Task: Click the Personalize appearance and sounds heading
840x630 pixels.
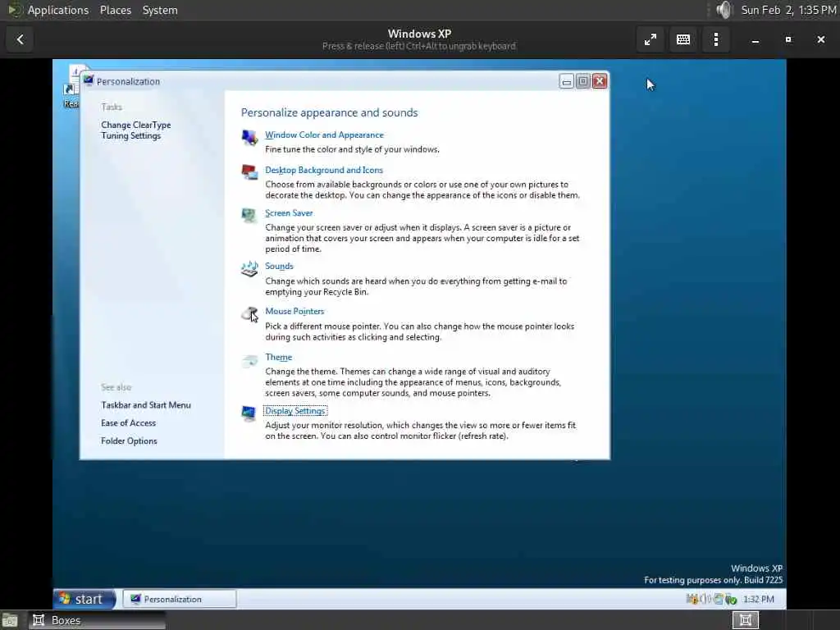Action: [x=330, y=112]
